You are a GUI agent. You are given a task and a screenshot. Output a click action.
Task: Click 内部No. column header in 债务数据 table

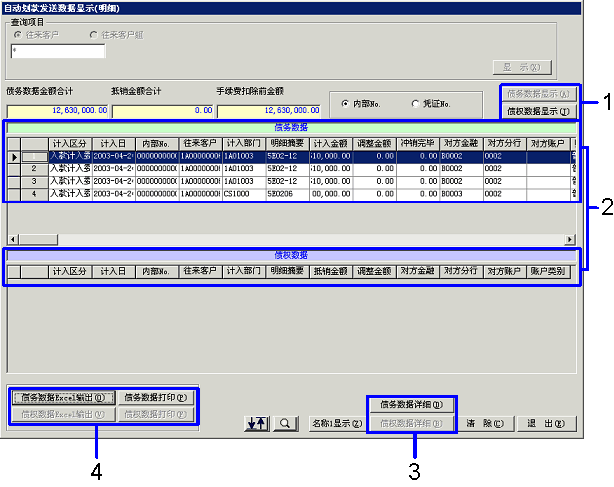157,144
